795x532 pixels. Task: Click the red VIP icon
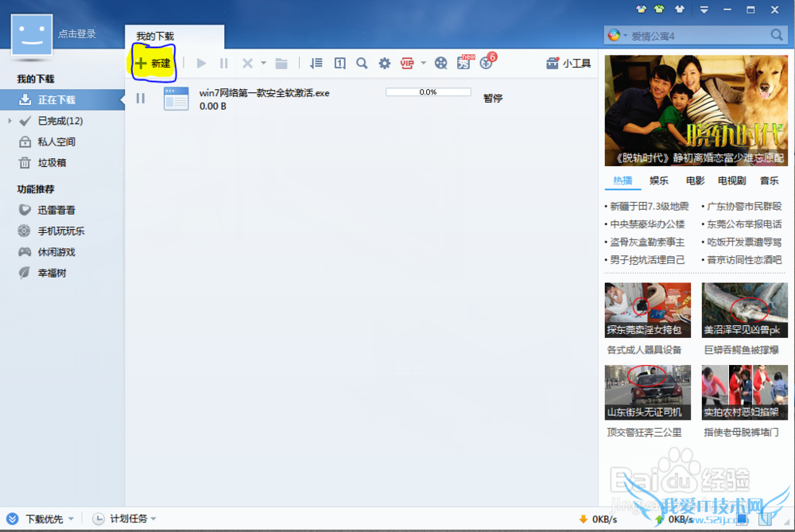(x=407, y=64)
